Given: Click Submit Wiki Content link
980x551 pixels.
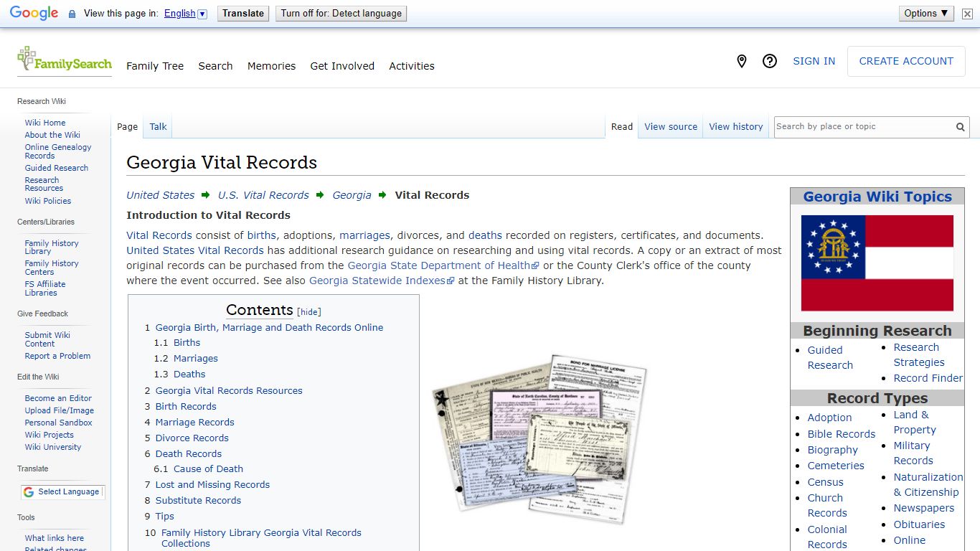Looking at the screenshot, I should coord(47,339).
